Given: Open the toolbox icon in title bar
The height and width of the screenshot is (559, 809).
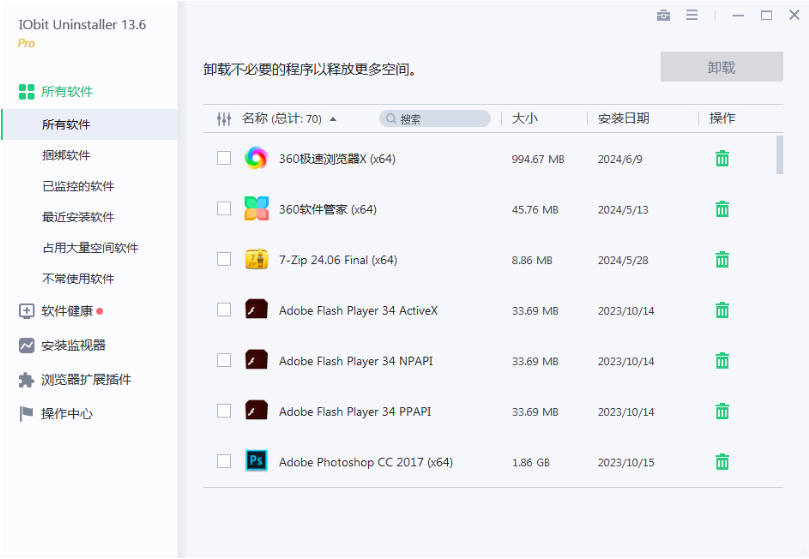Looking at the screenshot, I should click(x=663, y=15).
